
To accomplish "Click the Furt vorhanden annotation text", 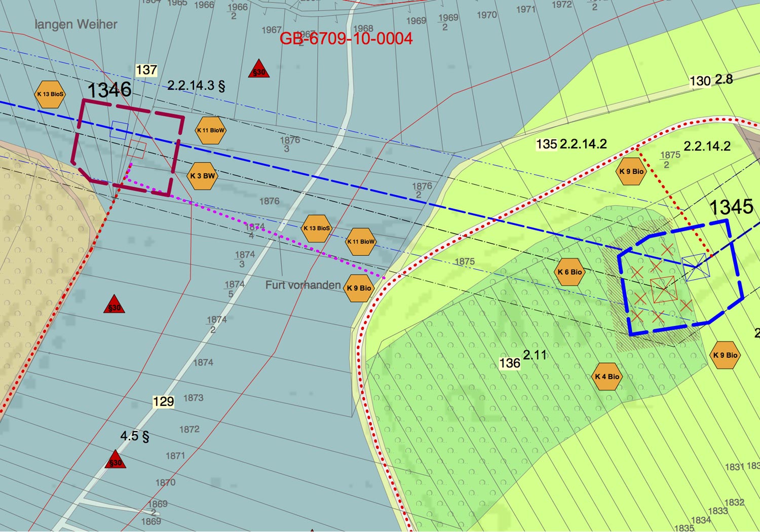I will click(x=303, y=285).
